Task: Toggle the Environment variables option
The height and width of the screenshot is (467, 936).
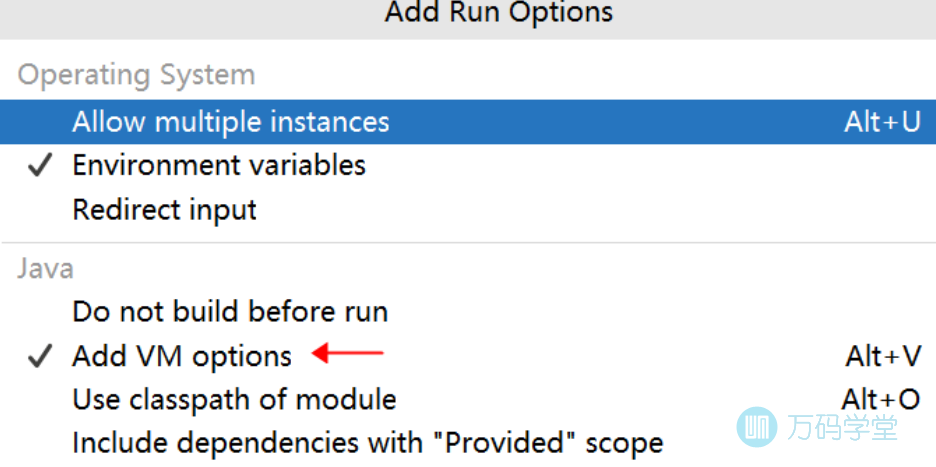Action: coord(219,165)
